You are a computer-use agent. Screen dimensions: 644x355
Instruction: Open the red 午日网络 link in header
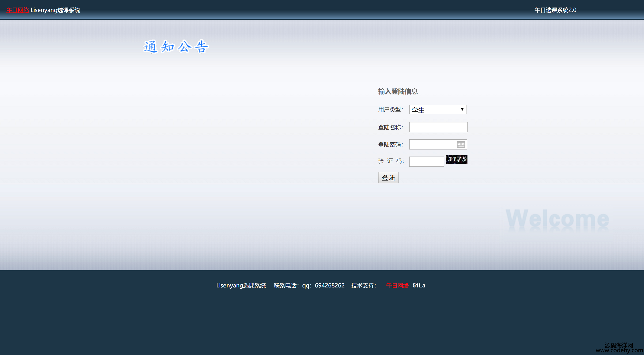(x=18, y=10)
